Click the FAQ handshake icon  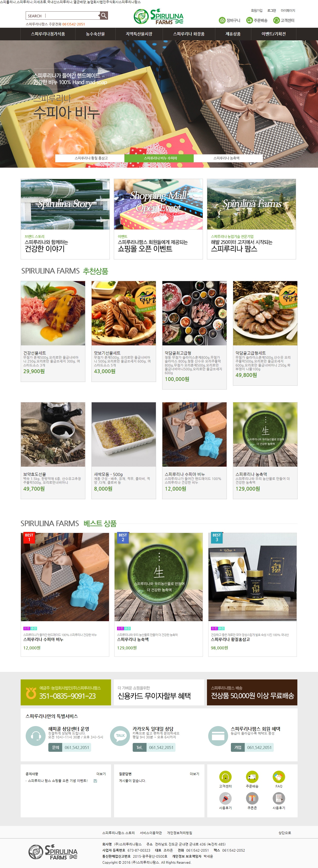(x=279, y=777)
